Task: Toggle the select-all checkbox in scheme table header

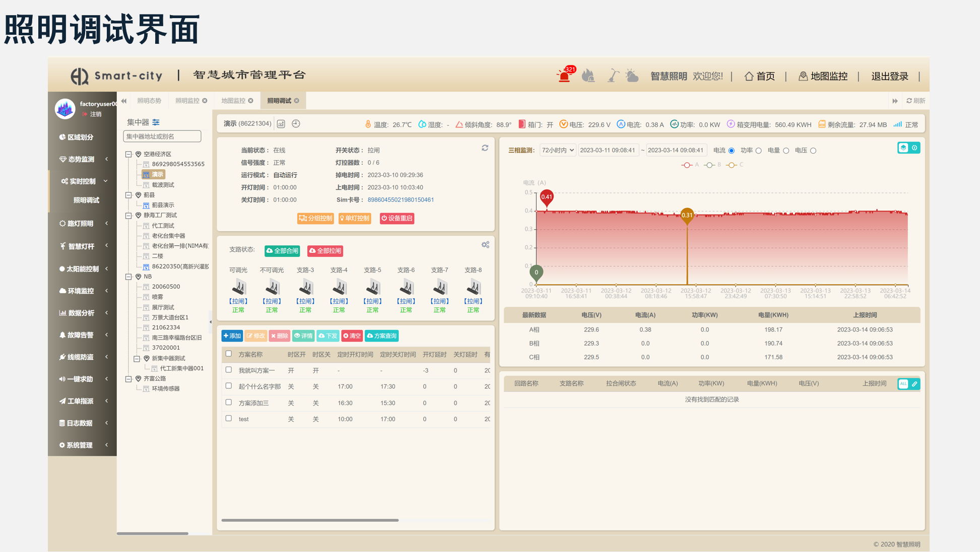Action: tap(229, 354)
